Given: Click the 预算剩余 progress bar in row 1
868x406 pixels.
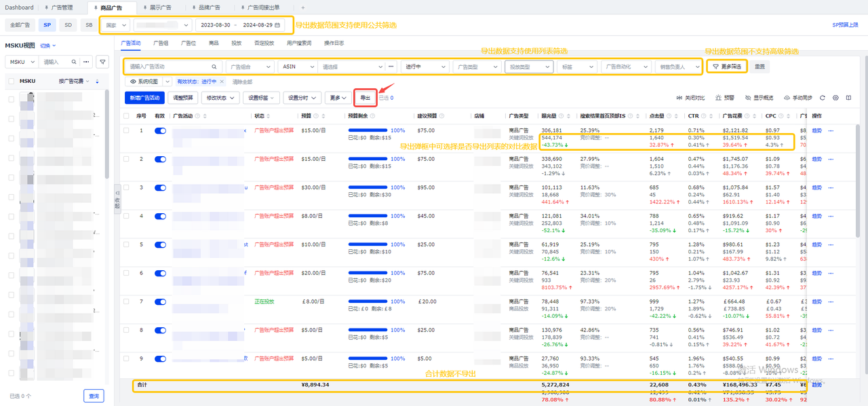Looking at the screenshot, I should click(368, 130).
